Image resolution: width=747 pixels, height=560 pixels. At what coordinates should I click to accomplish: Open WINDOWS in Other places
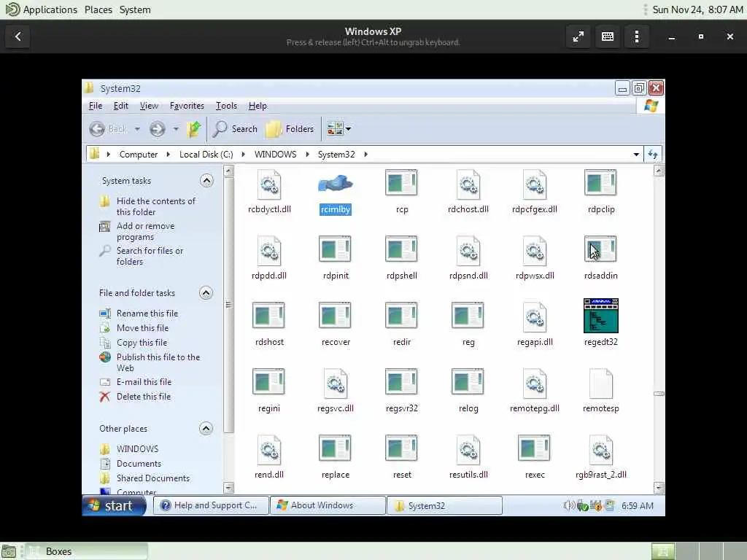(x=137, y=449)
